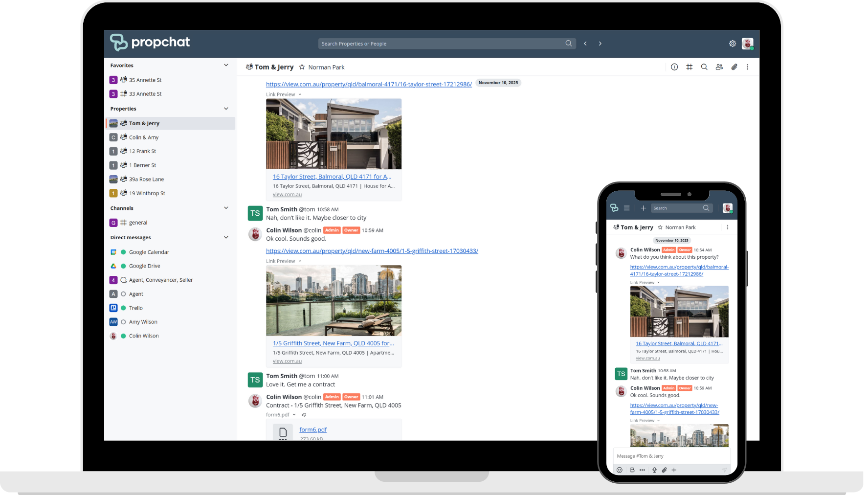Click the members icon in desktop chat header
Viewport: 868px width, 495px height.
(719, 67)
